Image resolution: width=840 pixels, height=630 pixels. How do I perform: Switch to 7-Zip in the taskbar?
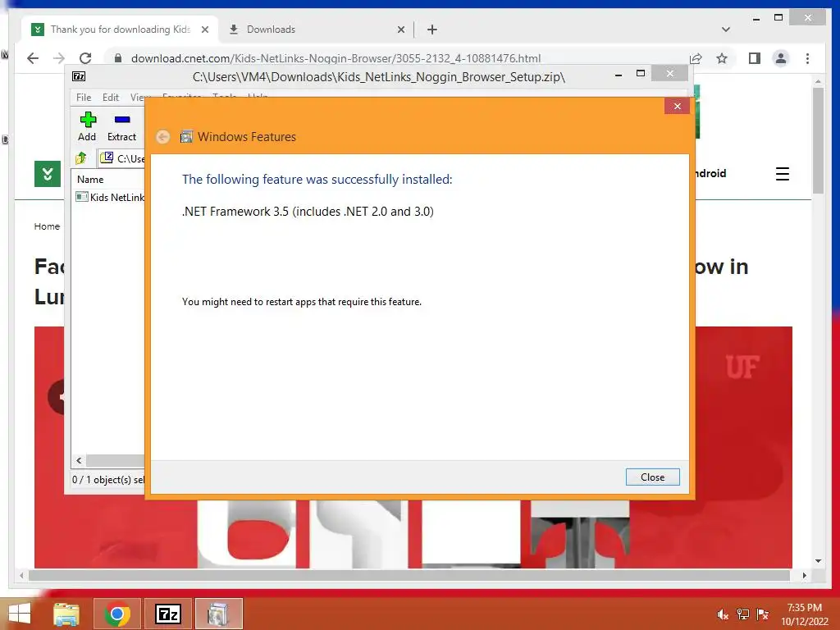click(x=167, y=614)
